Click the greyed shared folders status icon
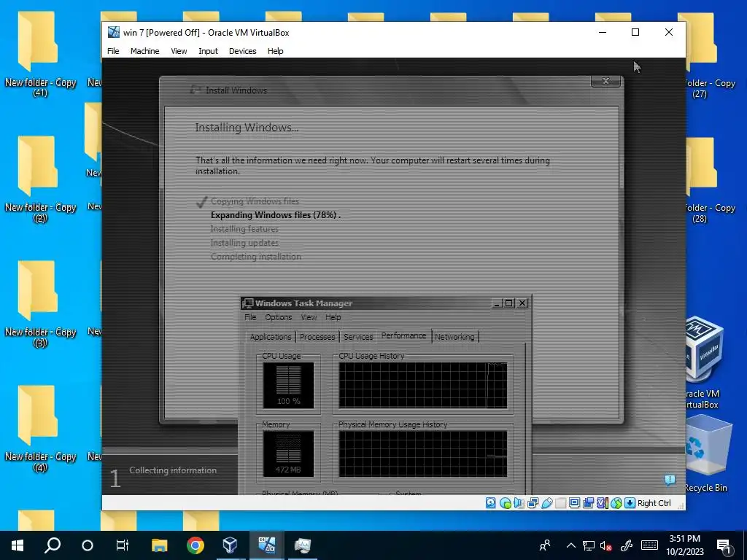 [x=561, y=503]
